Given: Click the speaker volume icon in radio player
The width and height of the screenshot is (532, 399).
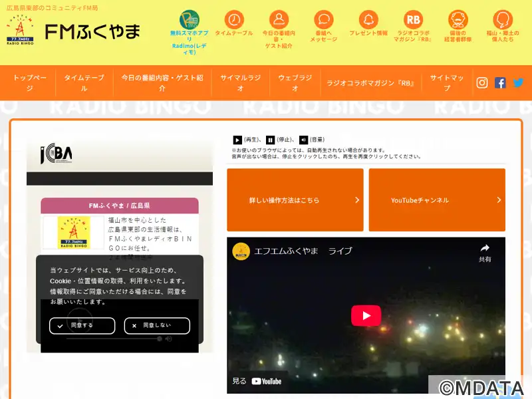Looking at the screenshot, I should [169, 338].
